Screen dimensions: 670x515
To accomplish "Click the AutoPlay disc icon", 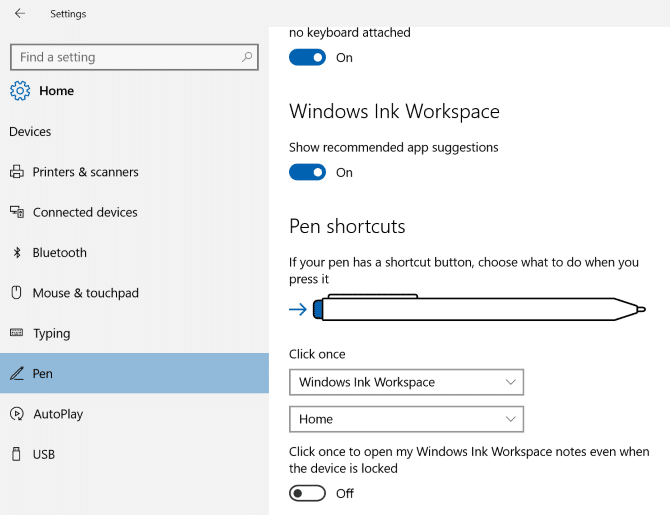I will (17, 414).
